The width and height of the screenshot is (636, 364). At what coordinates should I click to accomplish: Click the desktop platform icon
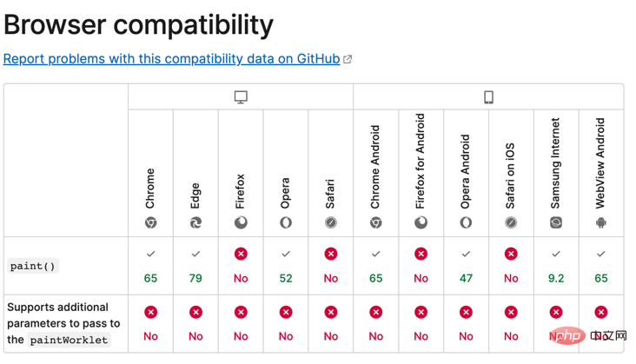[241, 97]
